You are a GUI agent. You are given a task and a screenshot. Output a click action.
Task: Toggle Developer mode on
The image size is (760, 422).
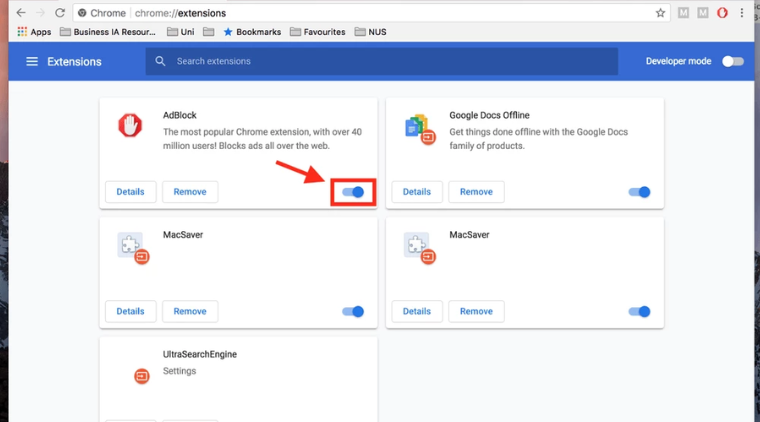[x=732, y=62]
